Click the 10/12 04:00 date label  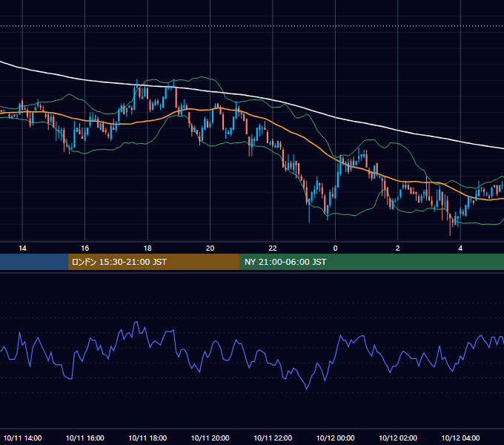click(460, 438)
